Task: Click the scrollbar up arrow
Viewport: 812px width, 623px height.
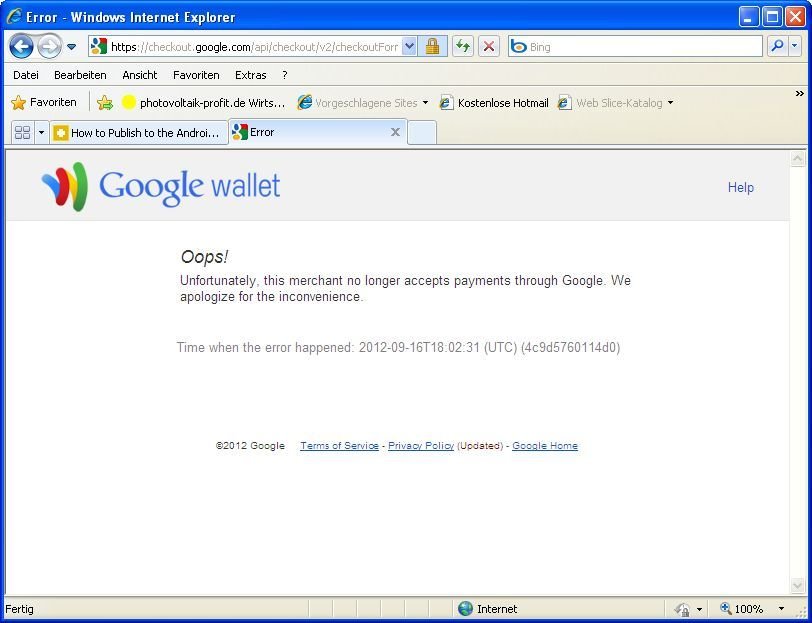Action: coord(798,158)
